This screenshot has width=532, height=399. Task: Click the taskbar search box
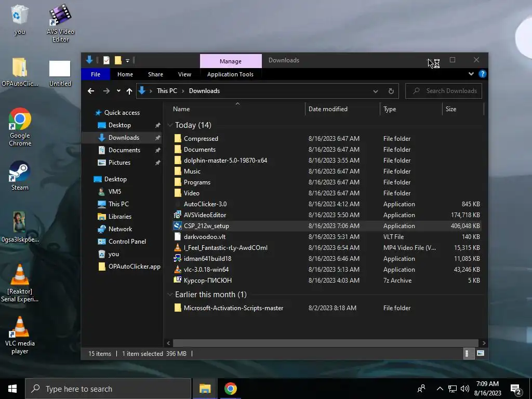[108, 389]
